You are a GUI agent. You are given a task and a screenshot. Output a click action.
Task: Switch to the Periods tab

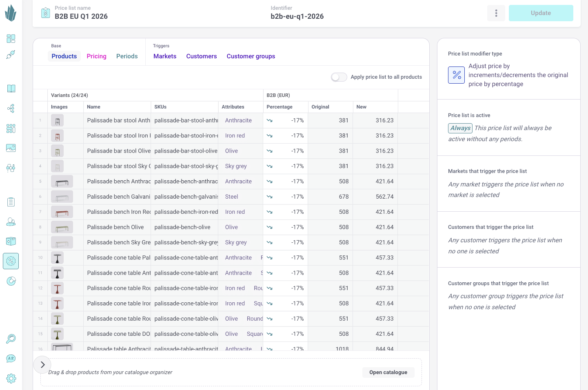coord(127,56)
